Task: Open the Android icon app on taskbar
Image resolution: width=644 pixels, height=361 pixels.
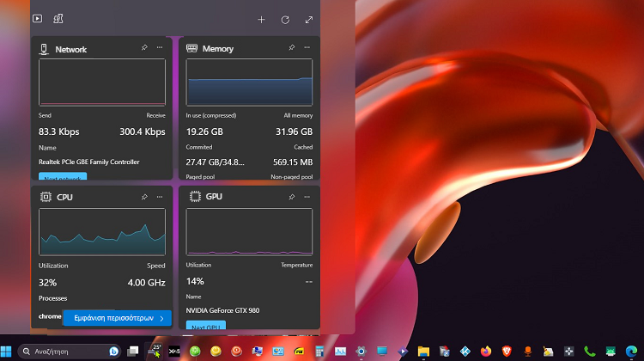Action: pyautogui.click(x=611, y=352)
